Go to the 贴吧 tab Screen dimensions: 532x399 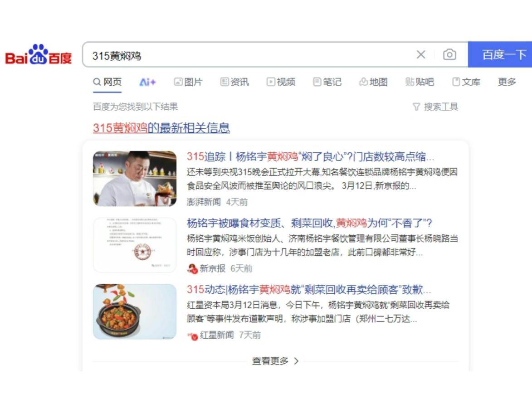420,82
